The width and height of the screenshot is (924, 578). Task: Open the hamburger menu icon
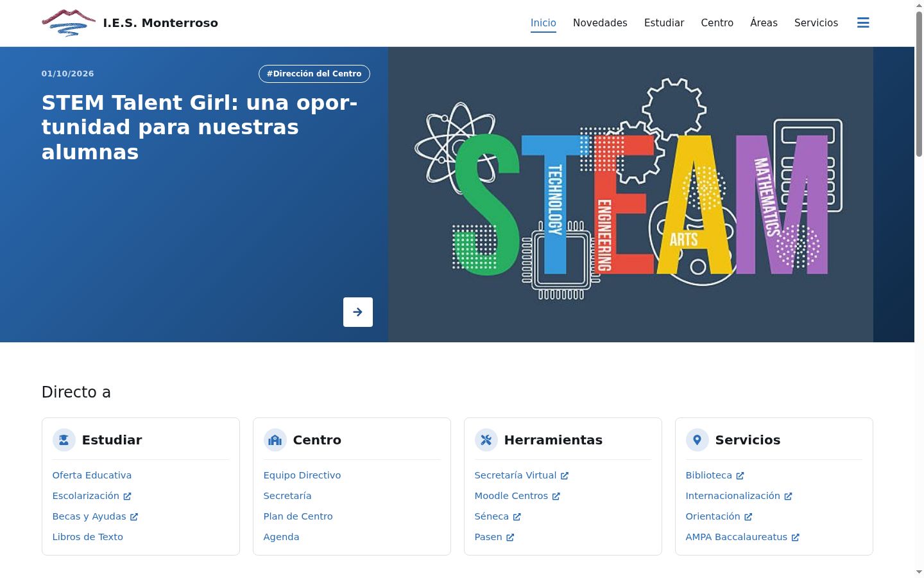coord(863,22)
